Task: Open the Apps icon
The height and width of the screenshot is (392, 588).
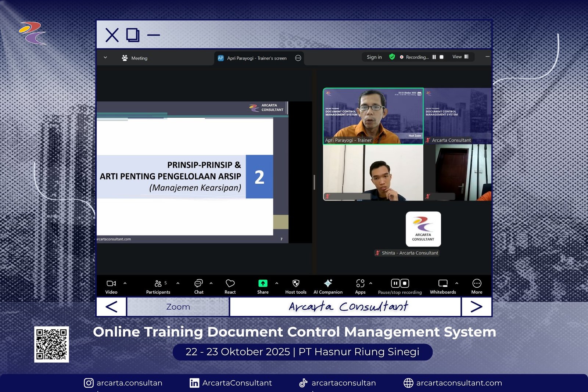Action: [360, 283]
